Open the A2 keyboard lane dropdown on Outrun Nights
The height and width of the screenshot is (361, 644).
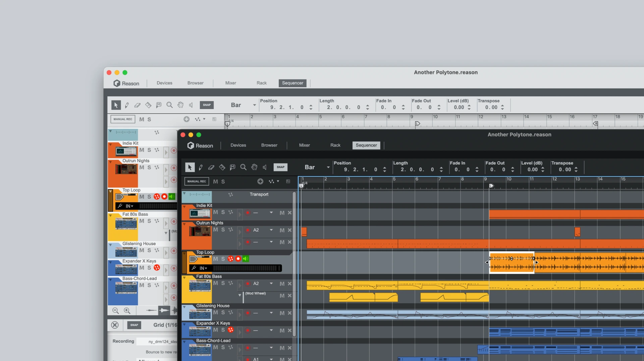271,230
